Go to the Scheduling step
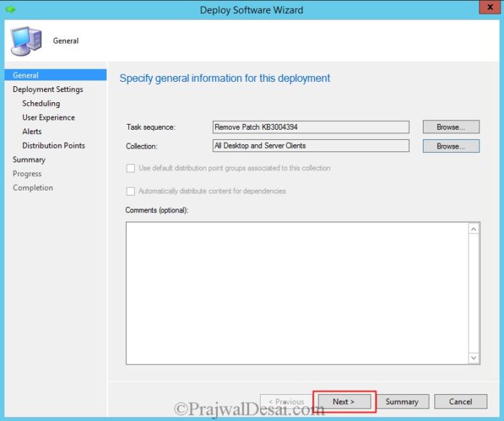The height and width of the screenshot is (421, 504). [41, 103]
